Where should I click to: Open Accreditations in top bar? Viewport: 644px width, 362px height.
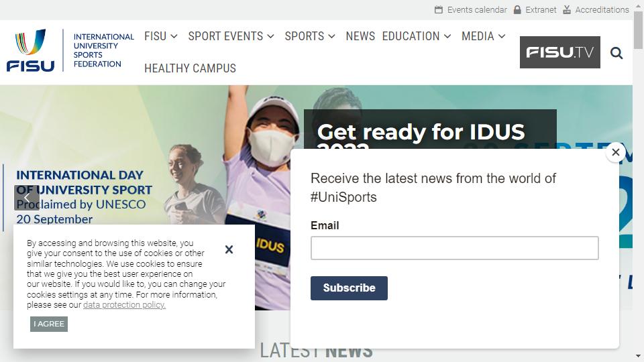pyautogui.click(x=596, y=10)
